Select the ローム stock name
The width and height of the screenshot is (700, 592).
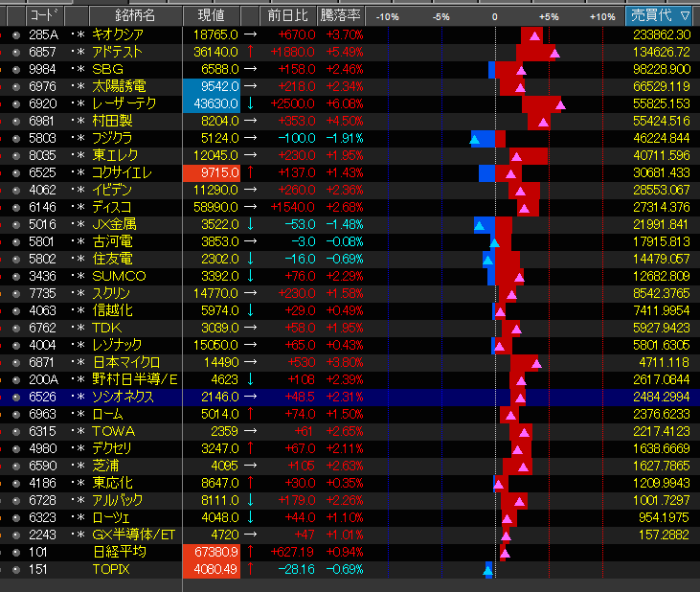107,414
